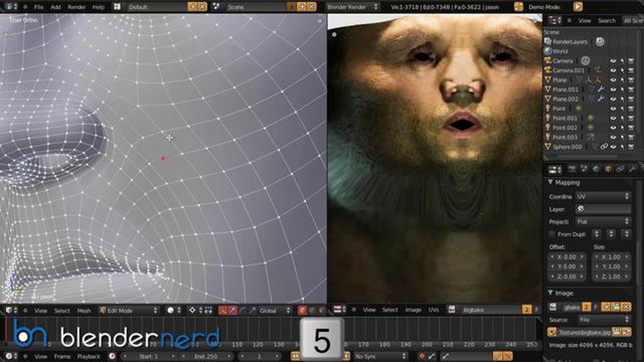
Task: Enable the From Dupli checkbox
Action: (552, 234)
